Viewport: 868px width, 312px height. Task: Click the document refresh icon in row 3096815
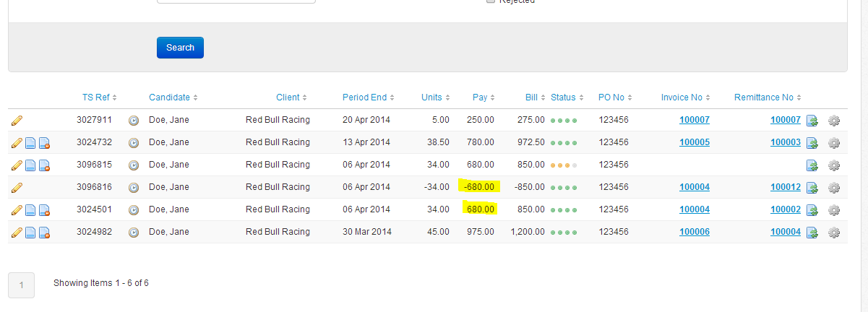tap(812, 165)
